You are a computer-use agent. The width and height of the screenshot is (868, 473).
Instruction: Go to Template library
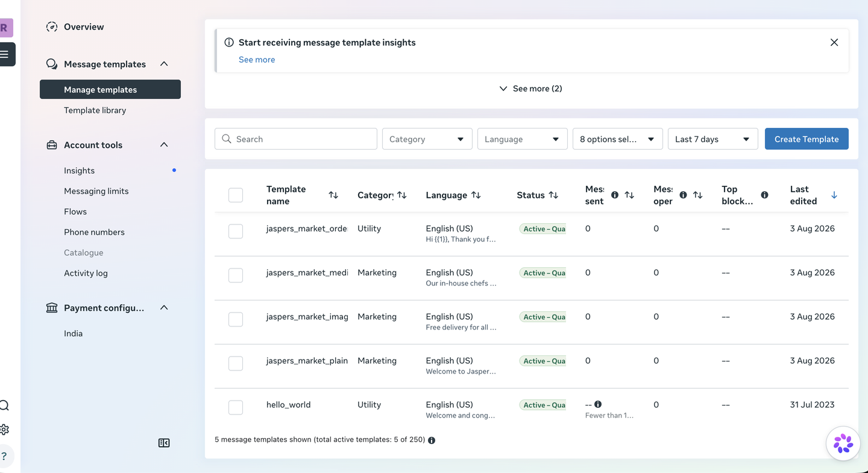coord(95,110)
